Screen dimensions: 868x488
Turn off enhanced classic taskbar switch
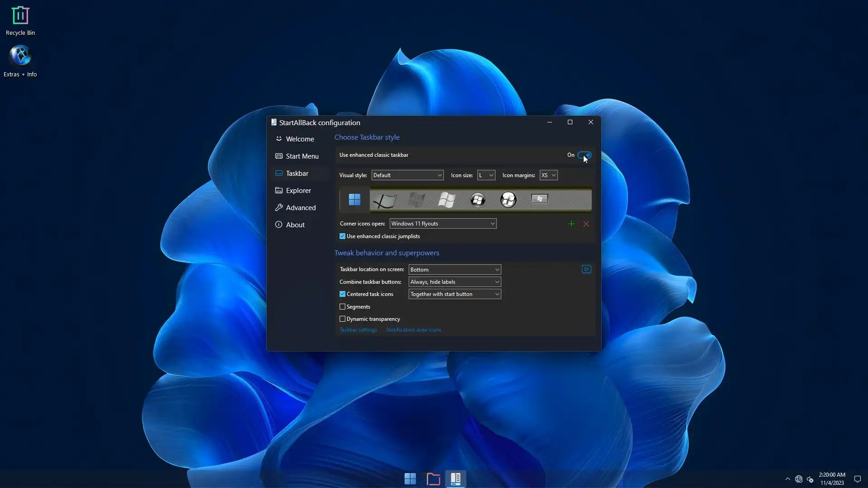tap(584, 155)
